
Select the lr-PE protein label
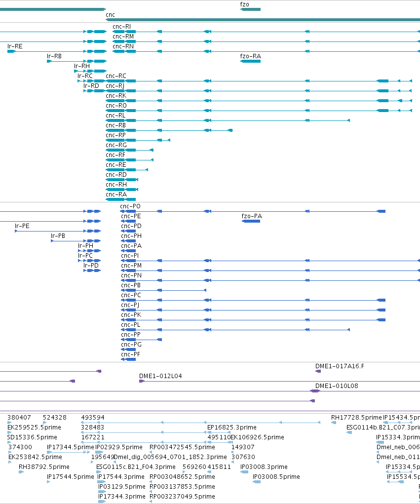22,226
